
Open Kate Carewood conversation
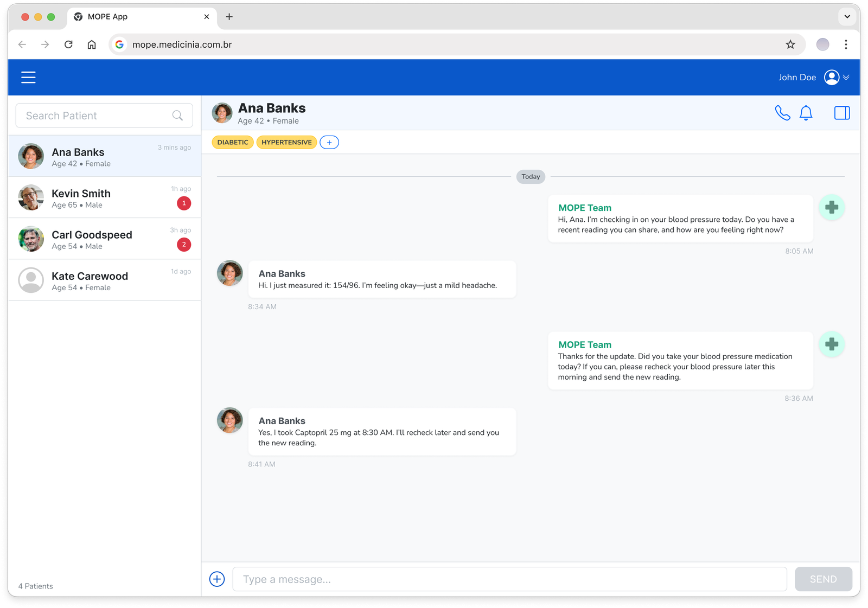pos(104,280)
